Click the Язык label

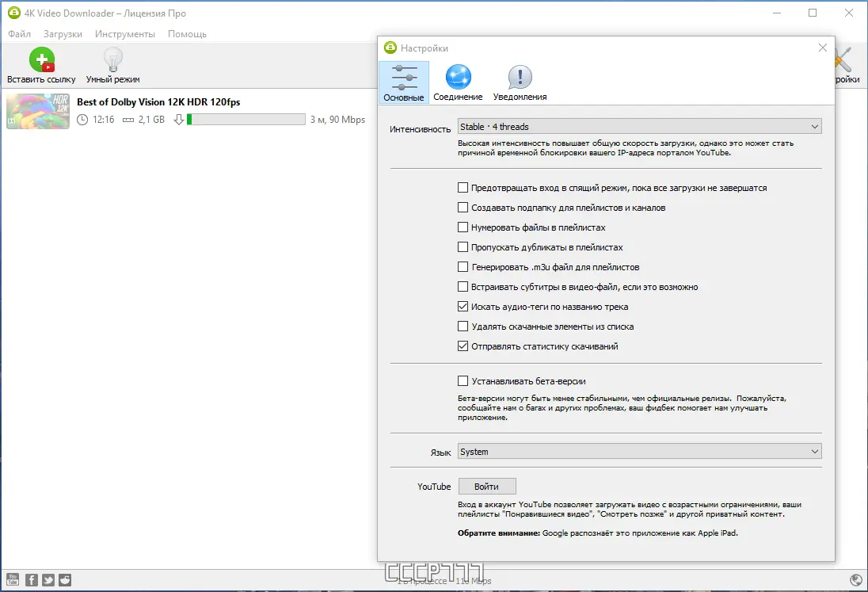pos(440,453)
